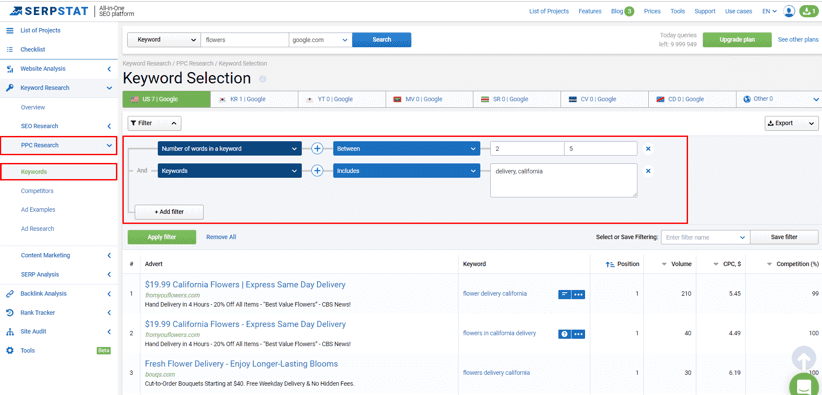Click the Rank Tracker icon in sidebar
This screenshot has height=395, width=822.
click(9, 313)
